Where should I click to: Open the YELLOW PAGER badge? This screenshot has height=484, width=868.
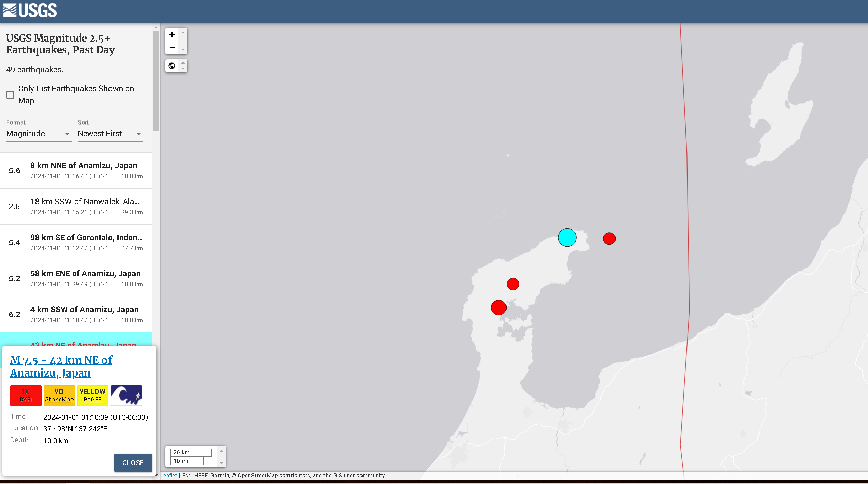tap(93, 396)
